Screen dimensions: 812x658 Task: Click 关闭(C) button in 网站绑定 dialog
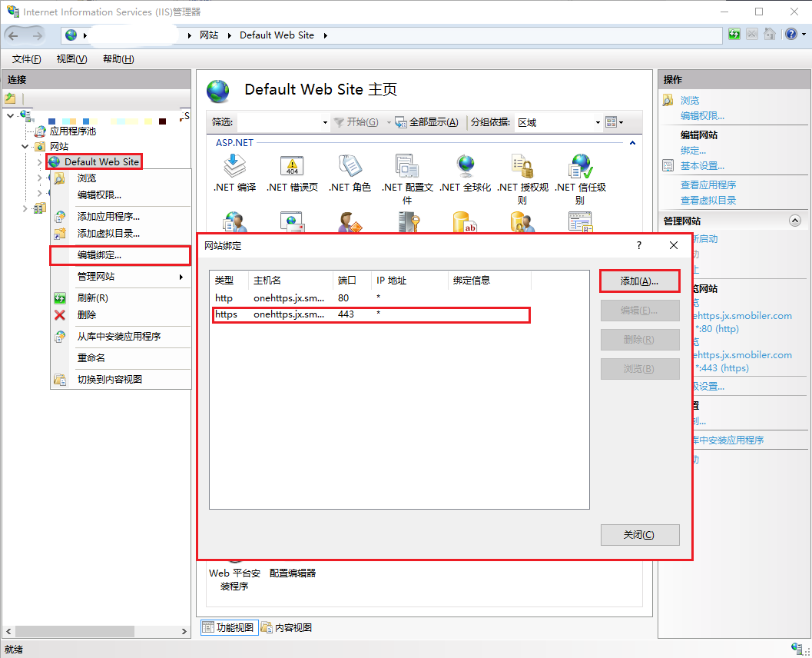point(640,535)
